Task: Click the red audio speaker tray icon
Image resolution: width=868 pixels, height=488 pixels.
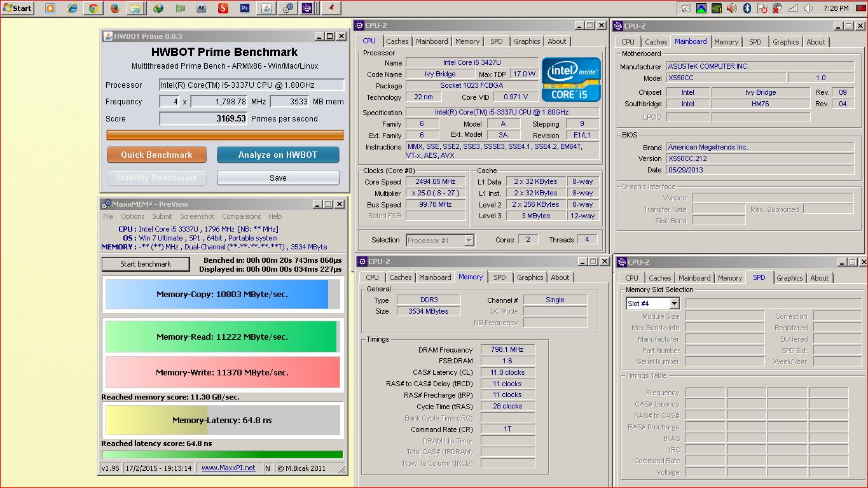Action: [731, 8]
